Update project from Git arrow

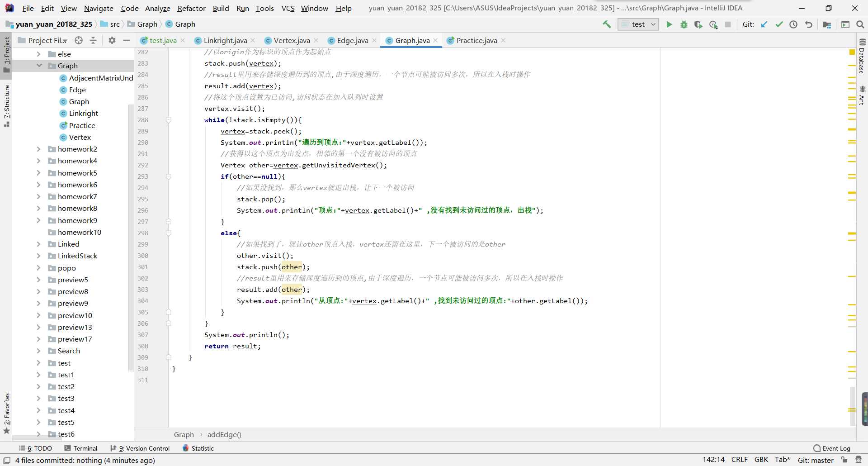point(764,24)
